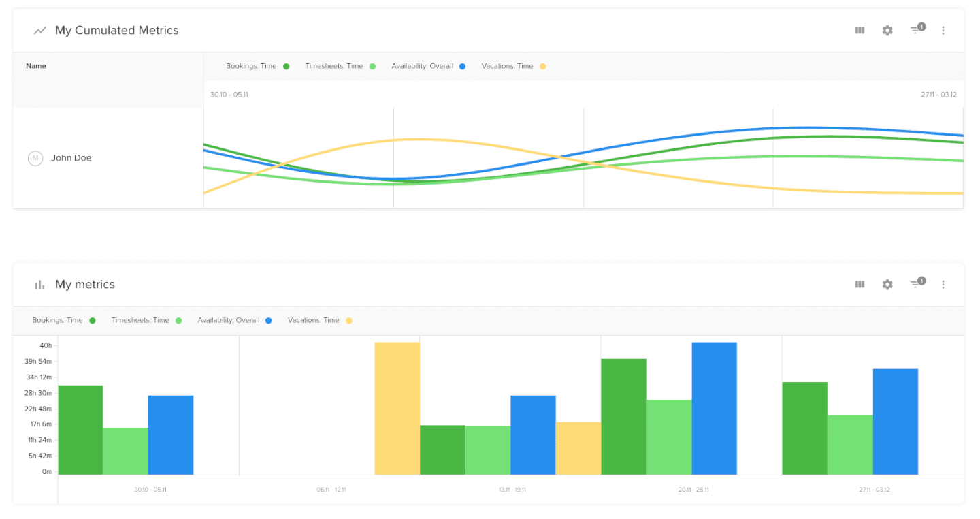Click filter icon in My metrics panel
Viewport: 980px width, 519px height.
tap(916, 284)
